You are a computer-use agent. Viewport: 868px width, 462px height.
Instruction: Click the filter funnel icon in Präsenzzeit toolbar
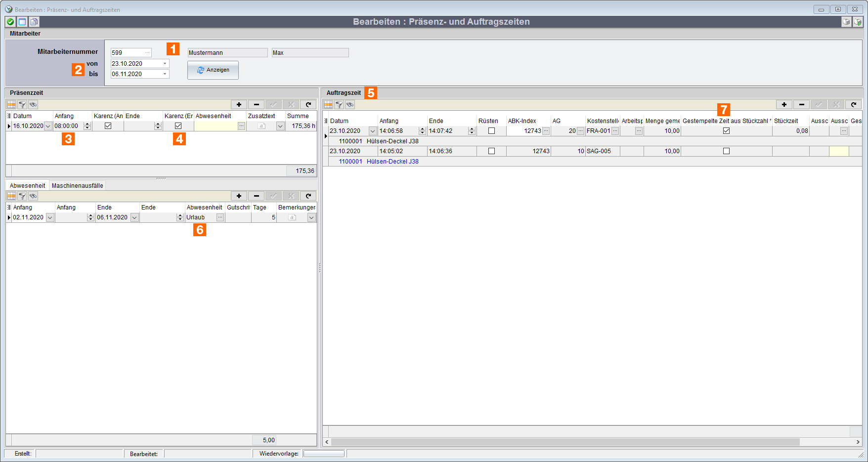point(22,105)
